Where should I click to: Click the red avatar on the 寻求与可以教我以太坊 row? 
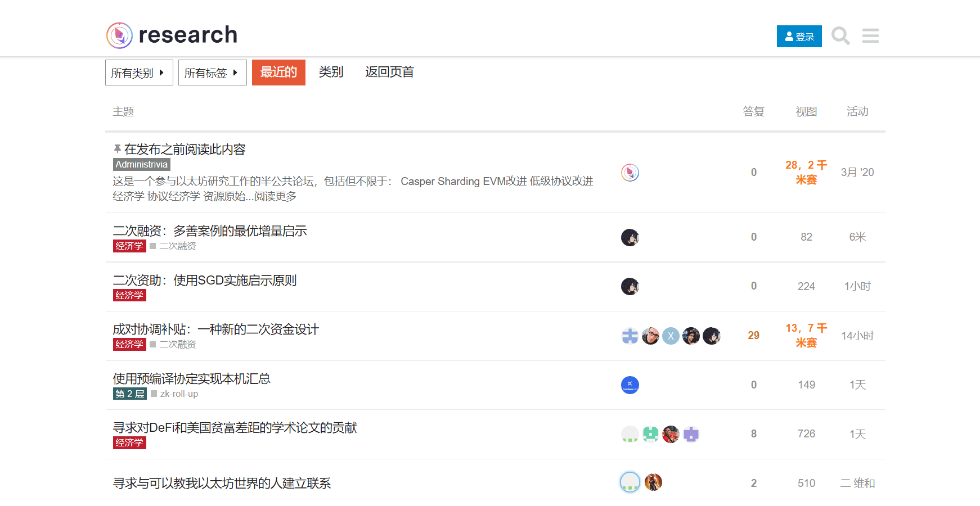point(653,482)
